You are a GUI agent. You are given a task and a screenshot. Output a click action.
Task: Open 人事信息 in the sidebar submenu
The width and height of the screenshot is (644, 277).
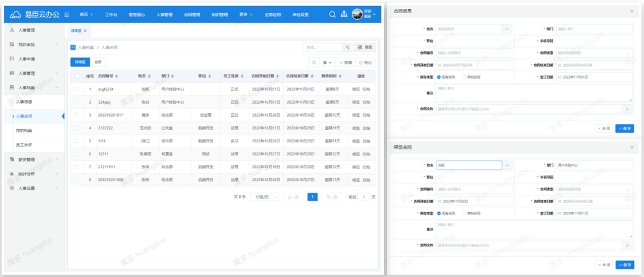point(24,101)
